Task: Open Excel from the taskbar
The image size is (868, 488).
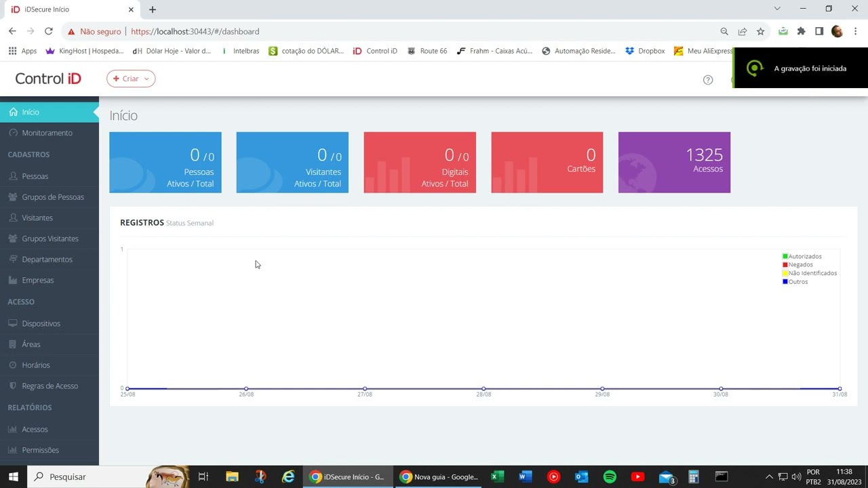Action: [497, 476]
